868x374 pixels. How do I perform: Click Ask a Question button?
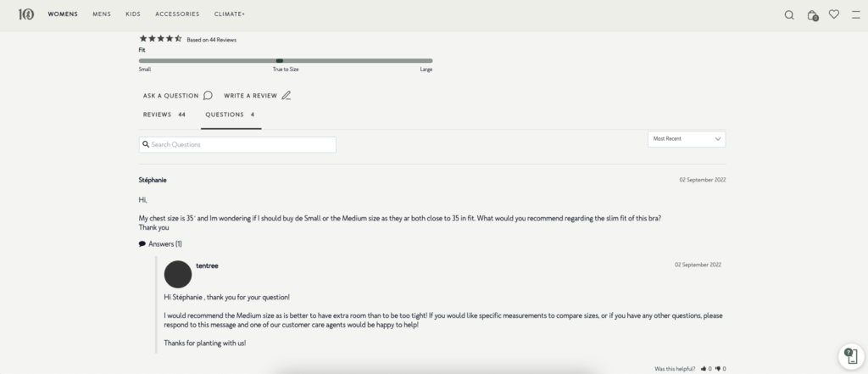coord(177,96)
